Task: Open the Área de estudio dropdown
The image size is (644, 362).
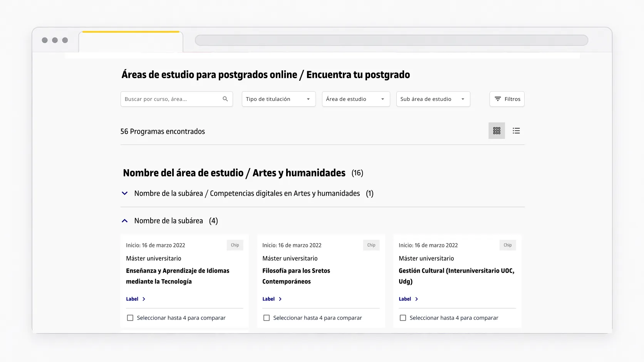Action: coord(356,99)
